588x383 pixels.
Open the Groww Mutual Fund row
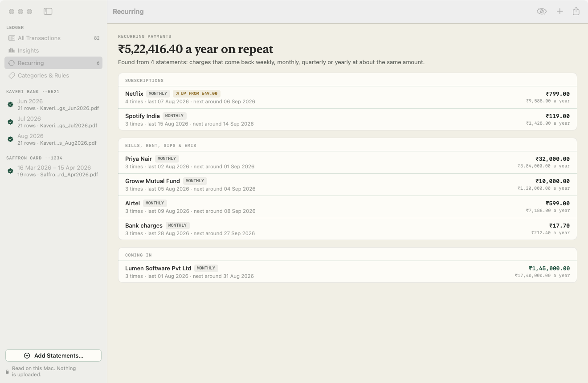point(347,185)
